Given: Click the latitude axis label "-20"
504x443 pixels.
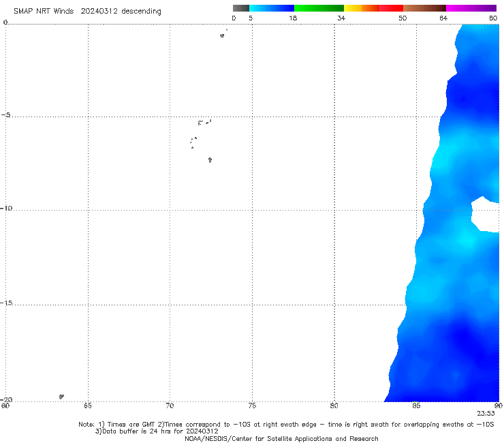Looking at the screenshot, I should pyautogui.click(x=6, y=399).
